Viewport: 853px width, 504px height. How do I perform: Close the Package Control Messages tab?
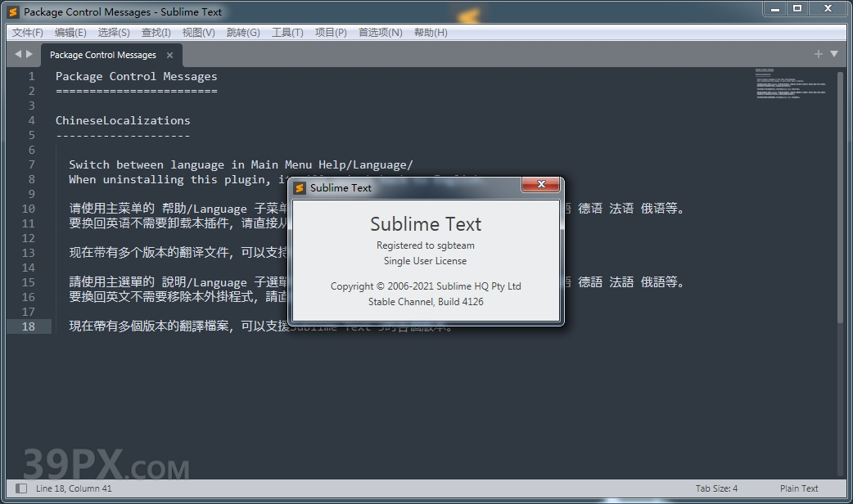pyautogui.click(x=169, y=56)
